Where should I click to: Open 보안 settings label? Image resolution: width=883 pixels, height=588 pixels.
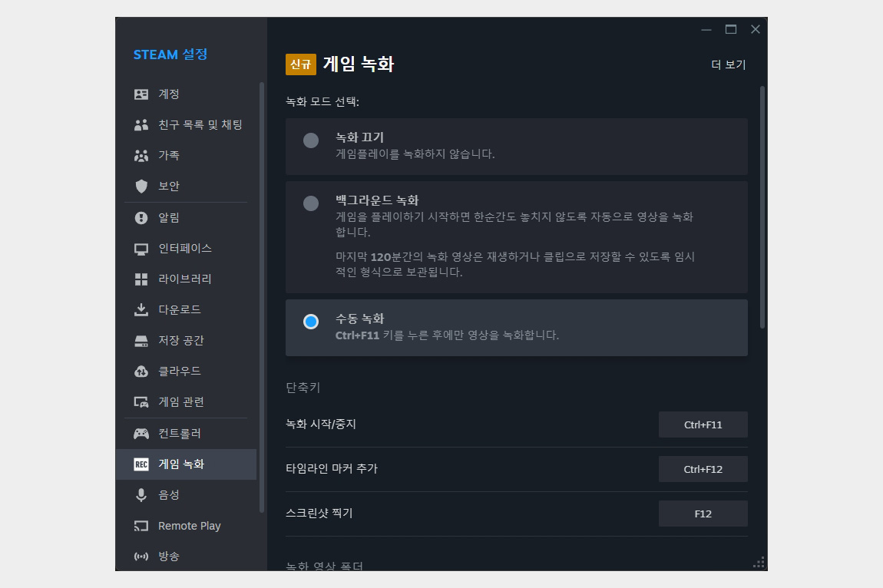coord(169,186)
